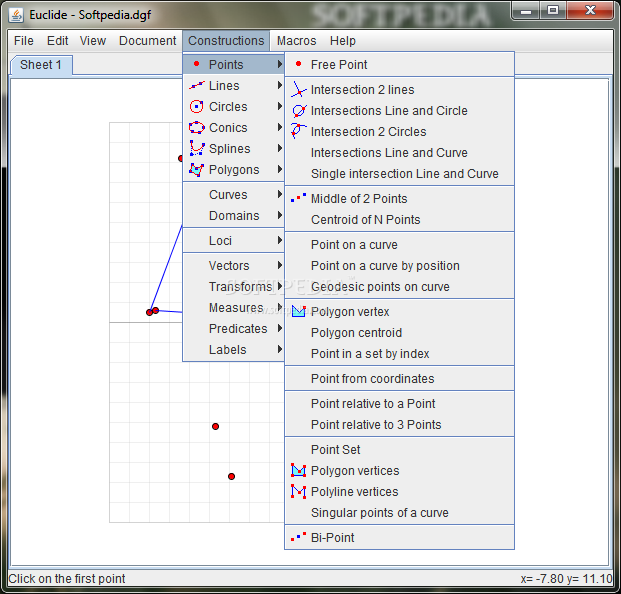
Task: Expand the Circles submenu arrow
Action: pos(280,106)
